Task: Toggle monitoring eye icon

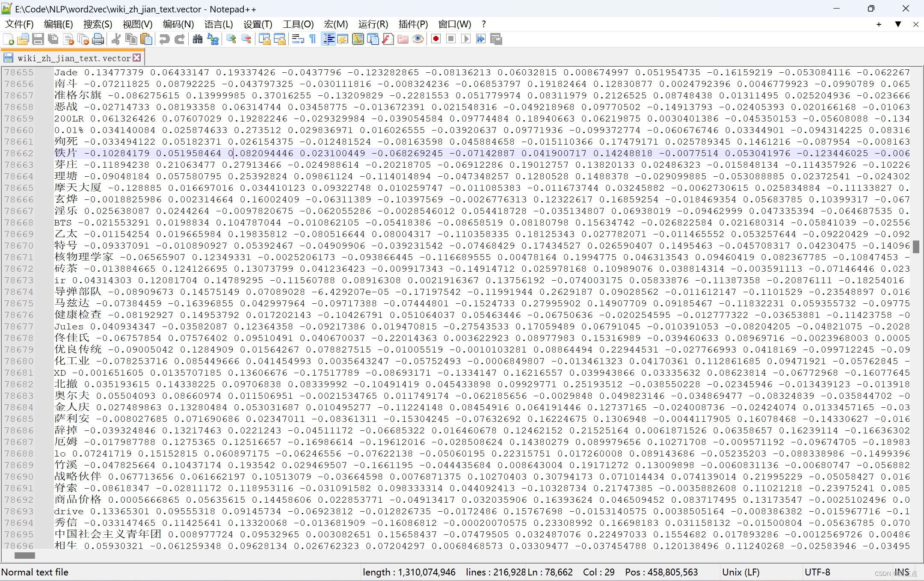Action: [418, 39]
